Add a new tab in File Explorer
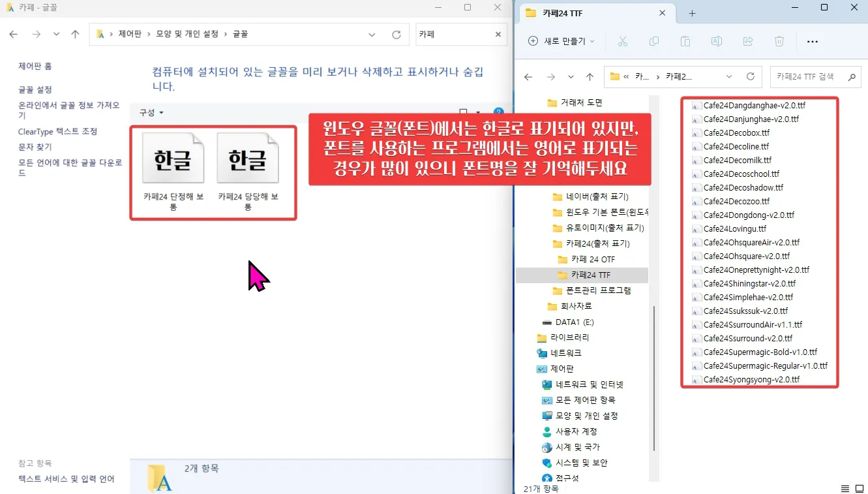 [x=693, y=13]
